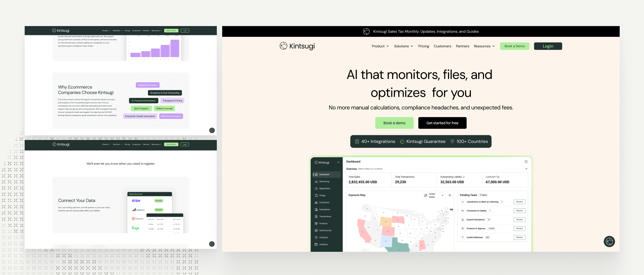Image resolution: width=644 pixels, height=275 pixels.
Task: Expand the Resources dropdown on the hero page
Action: (484, 46)
